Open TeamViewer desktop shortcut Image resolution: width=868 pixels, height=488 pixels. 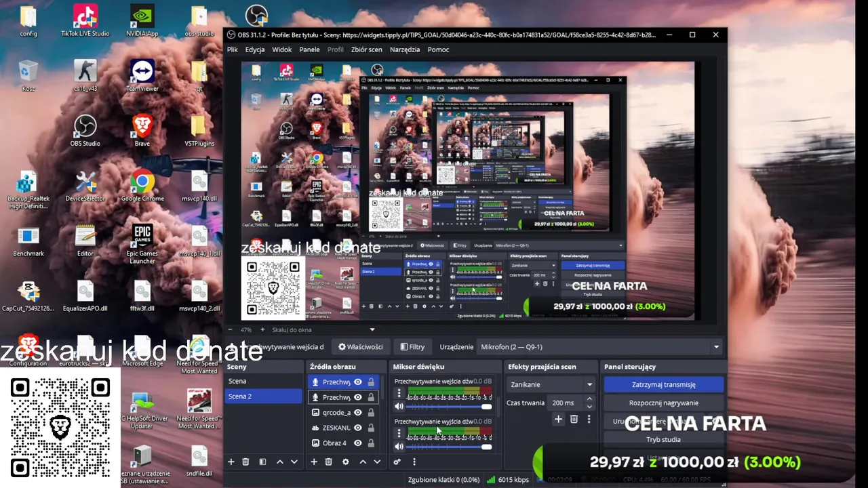click(142, 76)
